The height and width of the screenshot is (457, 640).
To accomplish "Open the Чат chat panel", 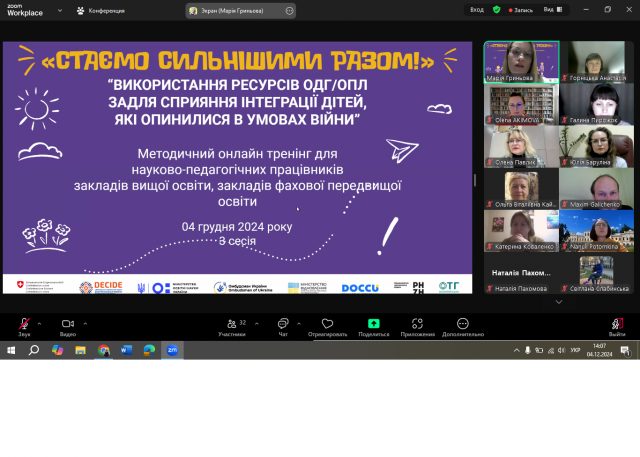I will click(283, 327).
